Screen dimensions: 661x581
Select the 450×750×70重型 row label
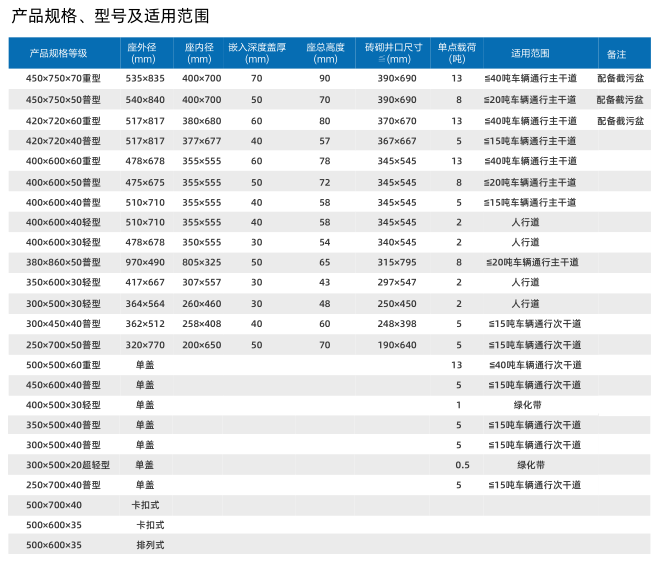coord(64,78)
